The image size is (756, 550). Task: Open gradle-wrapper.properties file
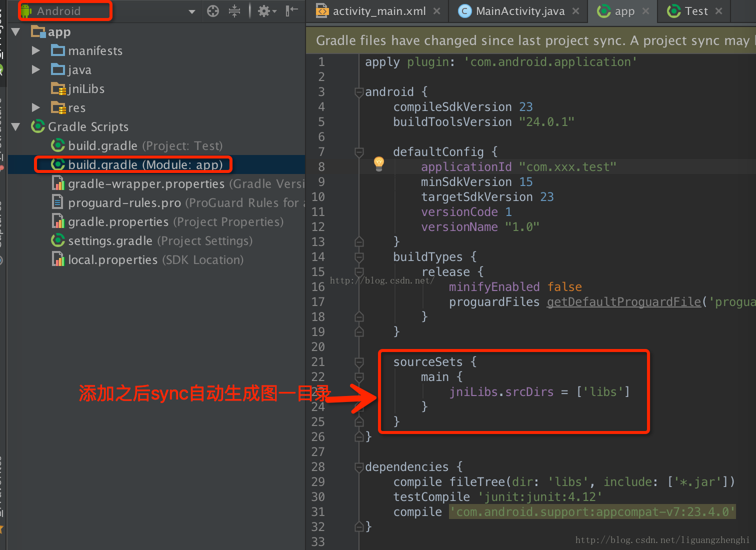pyautogui.click(x=178, y=184)
